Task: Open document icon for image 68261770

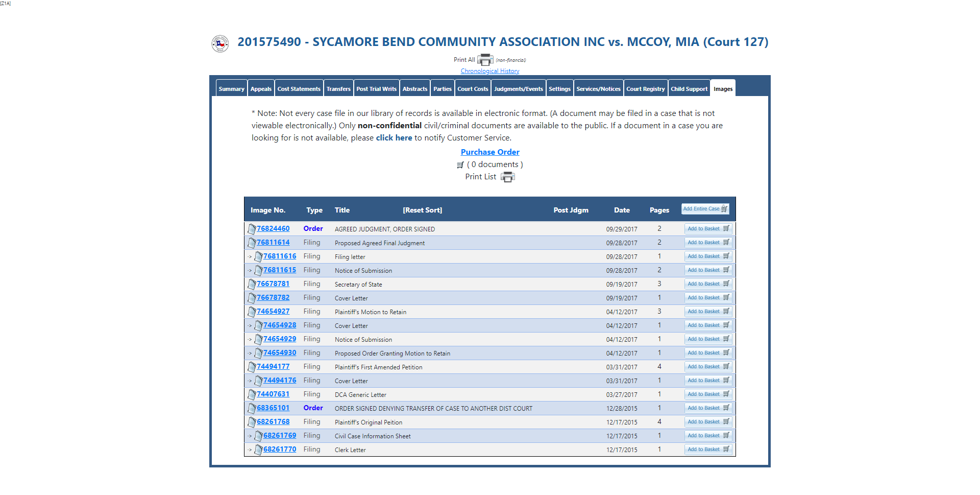Action: [x=258, y=450]
